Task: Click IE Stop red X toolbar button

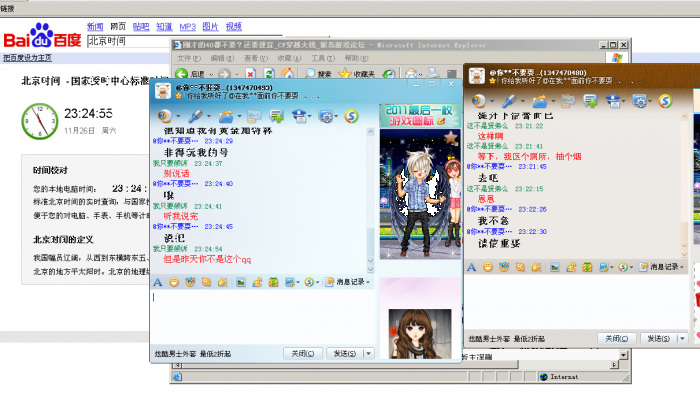Action: pos(250,74)
